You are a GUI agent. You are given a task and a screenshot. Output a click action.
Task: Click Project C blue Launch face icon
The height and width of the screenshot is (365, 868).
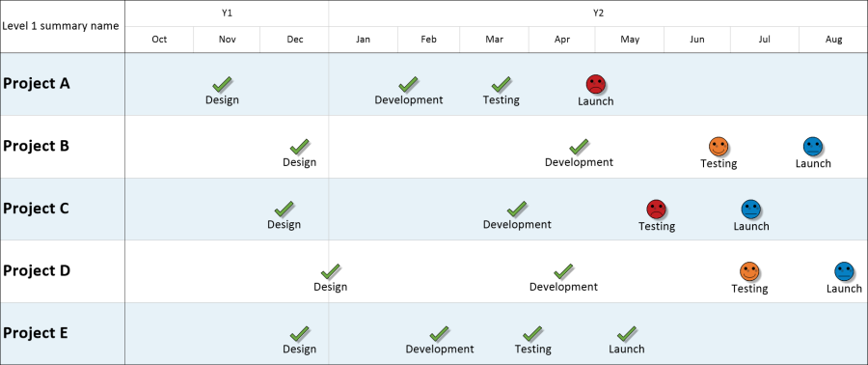click(x=751, y=210)
